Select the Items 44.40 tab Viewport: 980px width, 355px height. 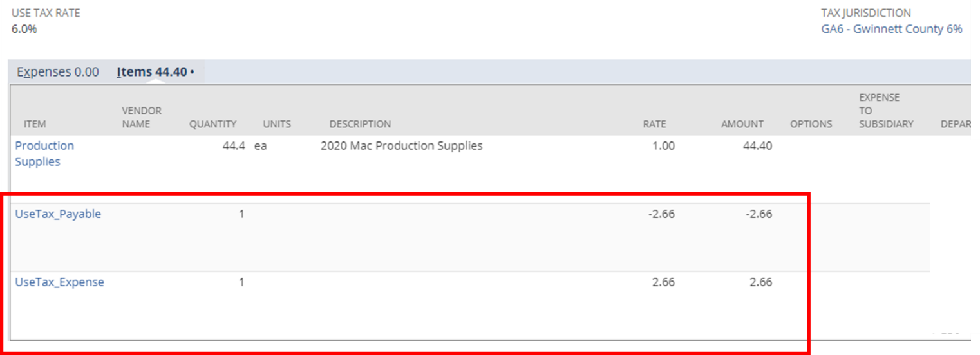tap(155, 72)
